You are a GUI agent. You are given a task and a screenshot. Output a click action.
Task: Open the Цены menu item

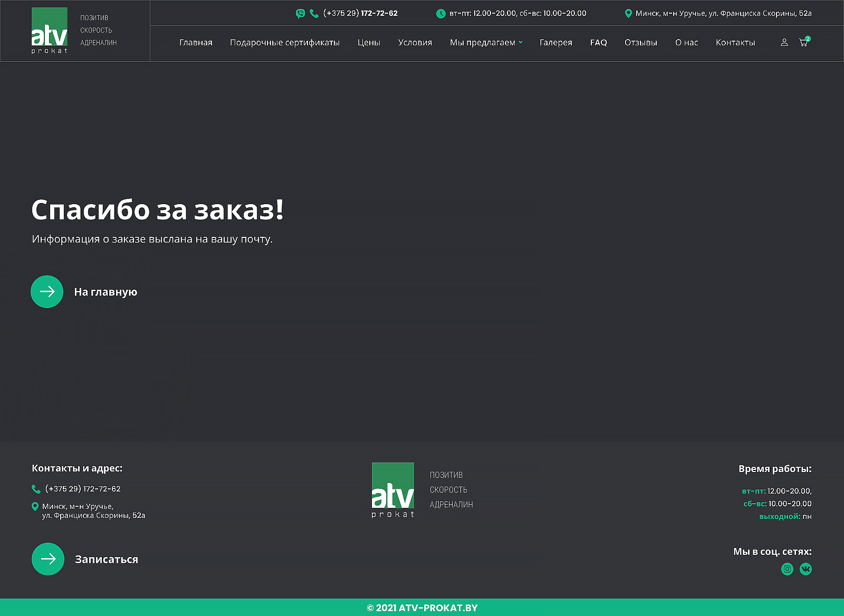pyautogui.click(x=369, y=43)
